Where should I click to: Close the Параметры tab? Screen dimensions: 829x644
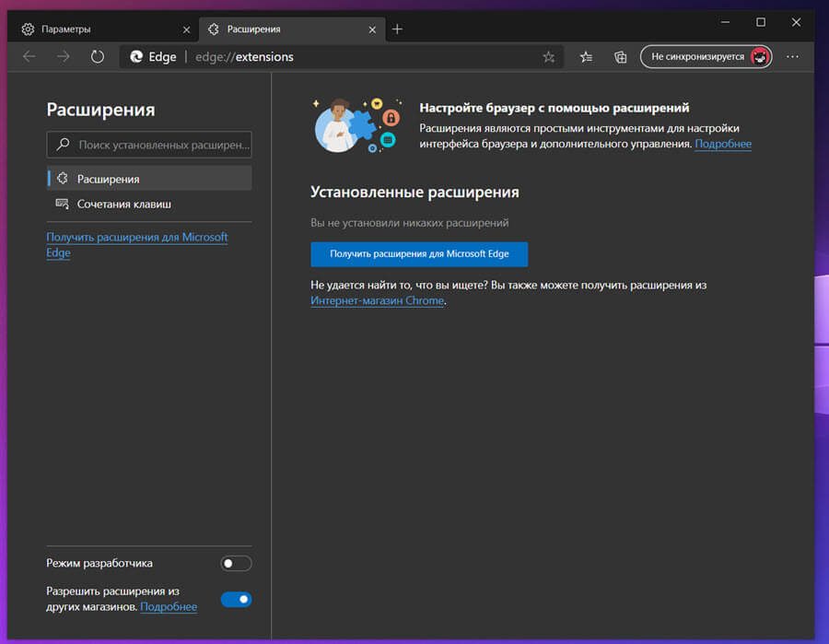(x=186, y=29)
